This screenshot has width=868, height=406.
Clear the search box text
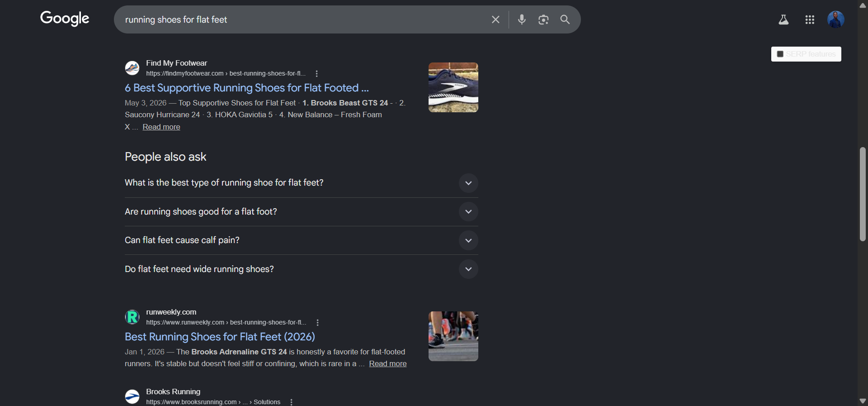[x=495, y=19]
